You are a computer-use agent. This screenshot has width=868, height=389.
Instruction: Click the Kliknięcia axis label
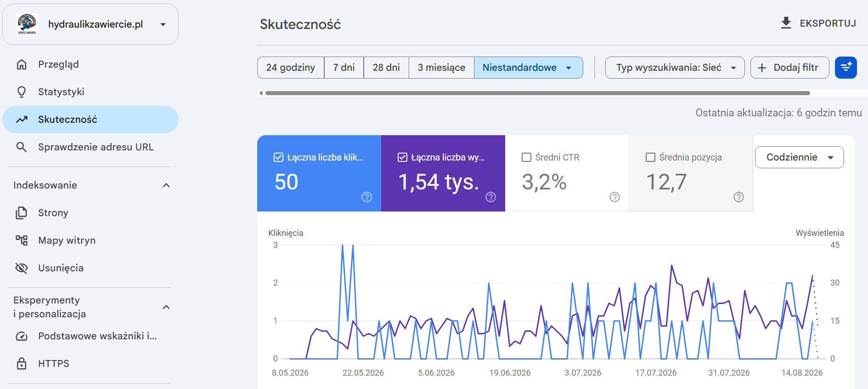click(286, 233)
